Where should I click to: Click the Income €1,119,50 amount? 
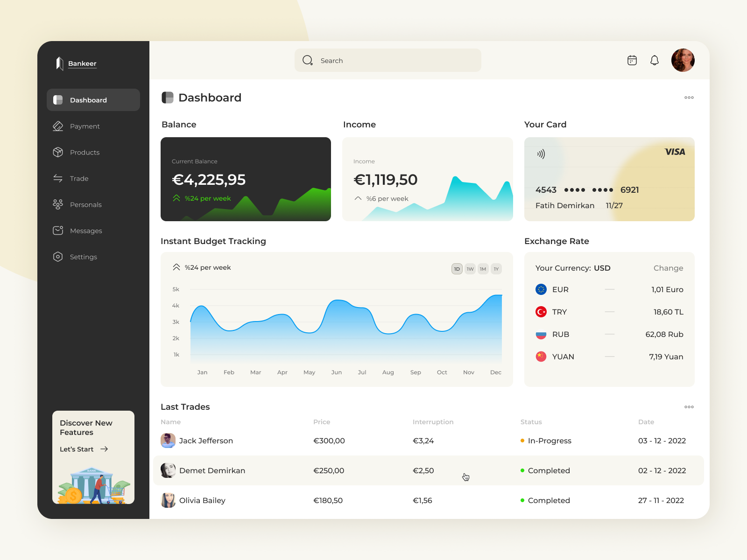[386, 180]
